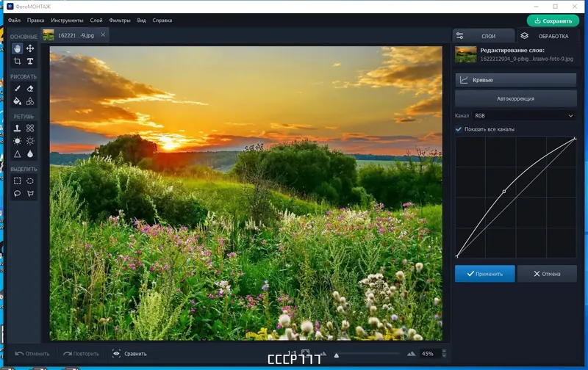Select the Brush tool
The image size is (588, 370).
click(17, 88)
